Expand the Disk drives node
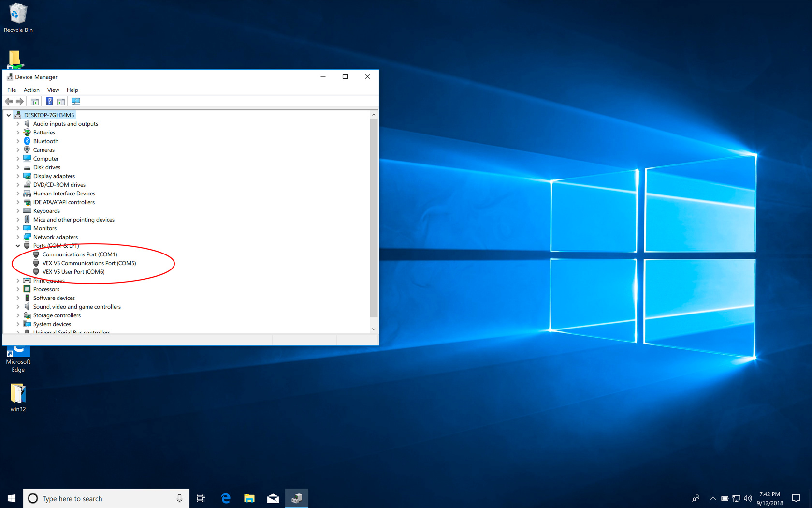The image size is (812, 508). (18, 167)
